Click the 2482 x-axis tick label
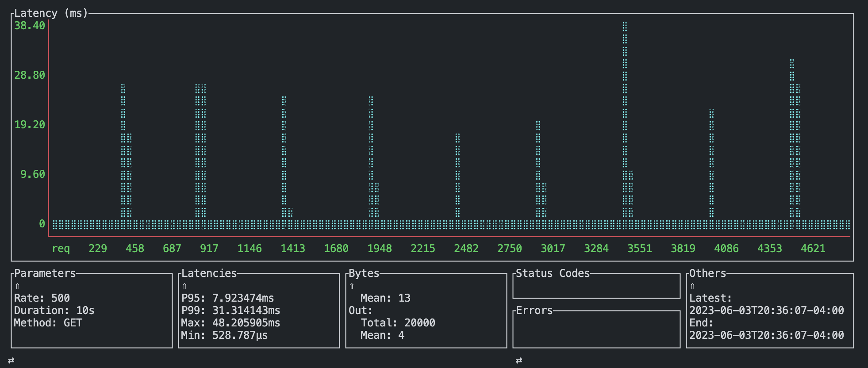 [466, 249]
